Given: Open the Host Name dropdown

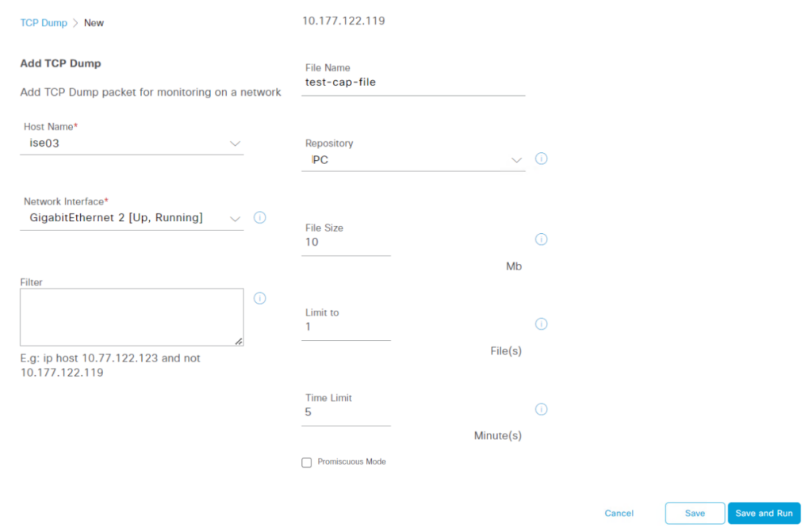Looking at the screenshot, I should tap(235, 143).
